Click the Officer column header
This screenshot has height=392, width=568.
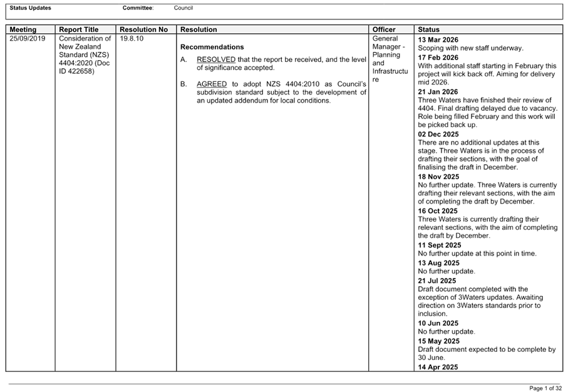[384, 29]
